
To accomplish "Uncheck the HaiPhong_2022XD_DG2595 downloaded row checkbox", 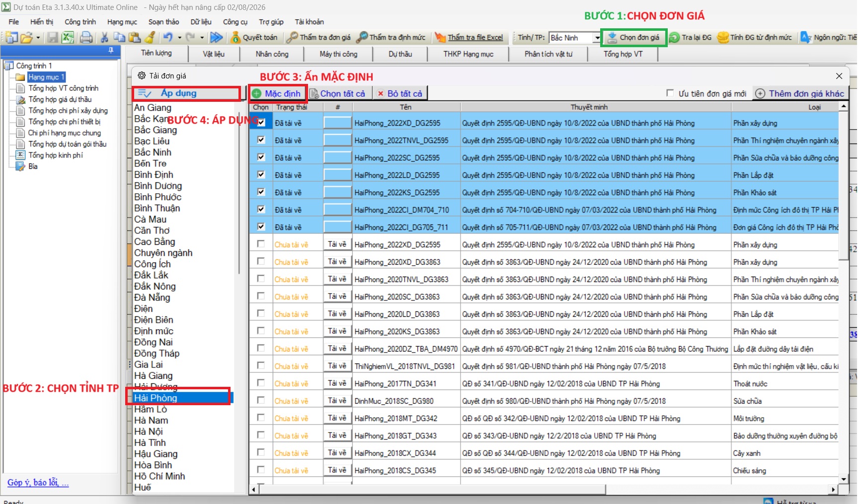I will 261,123.
